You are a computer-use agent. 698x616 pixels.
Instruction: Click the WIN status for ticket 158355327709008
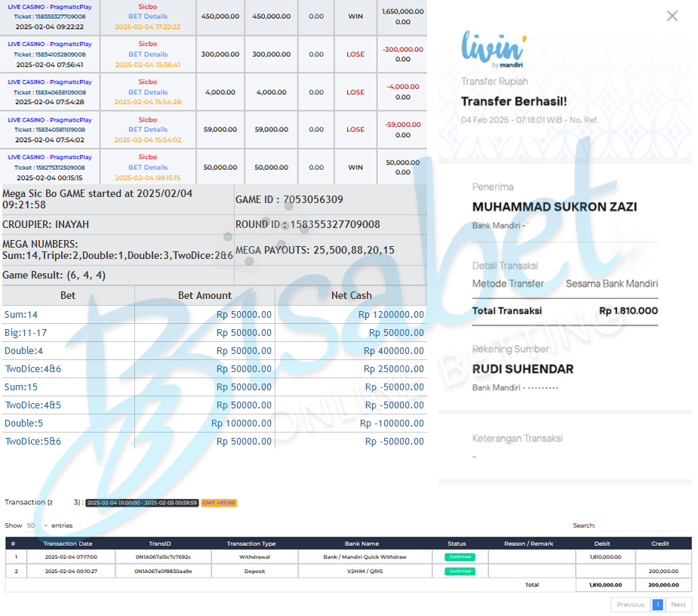point(355,17)
